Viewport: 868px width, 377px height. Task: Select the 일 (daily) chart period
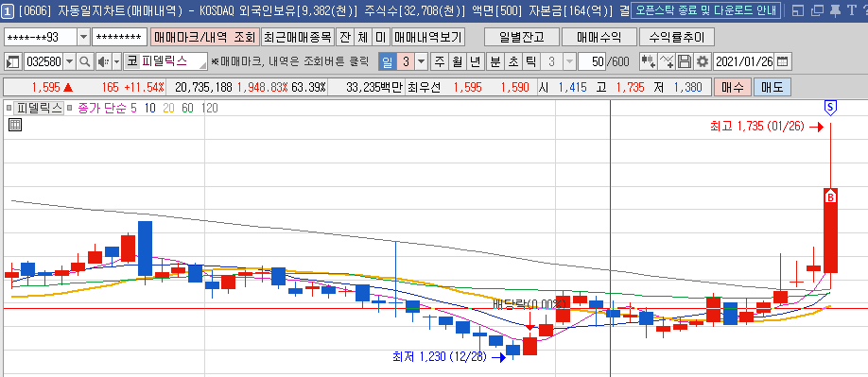click(x=388, y=61)
